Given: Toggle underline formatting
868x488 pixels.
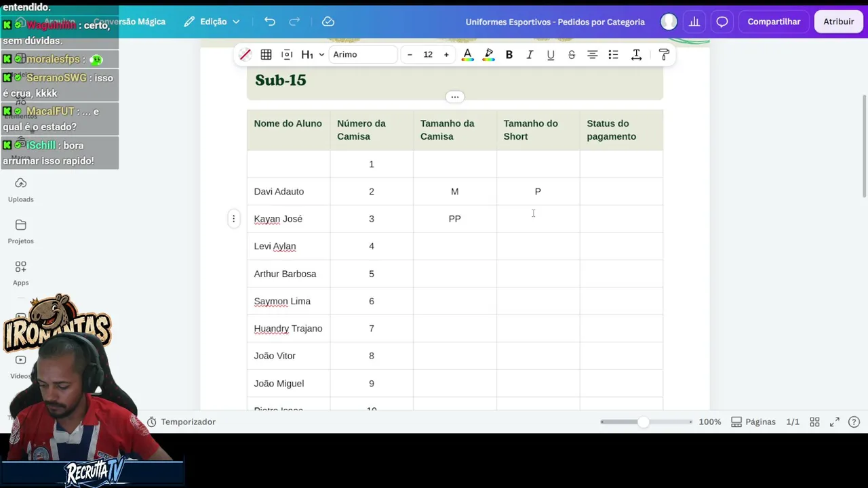Looking at the screenshot, I should click(x=551, y=54).
